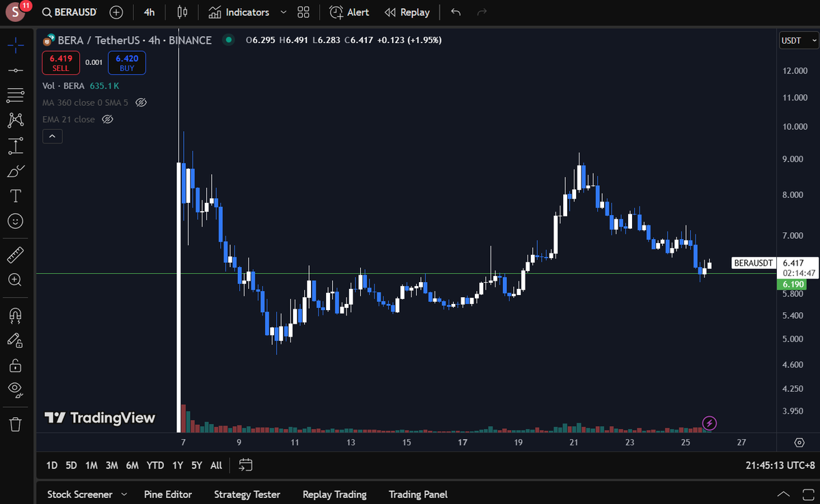Set date range to 5Y
Image resolution: width=820 pixels, height=504 pixels.
[x=197, y=465]
